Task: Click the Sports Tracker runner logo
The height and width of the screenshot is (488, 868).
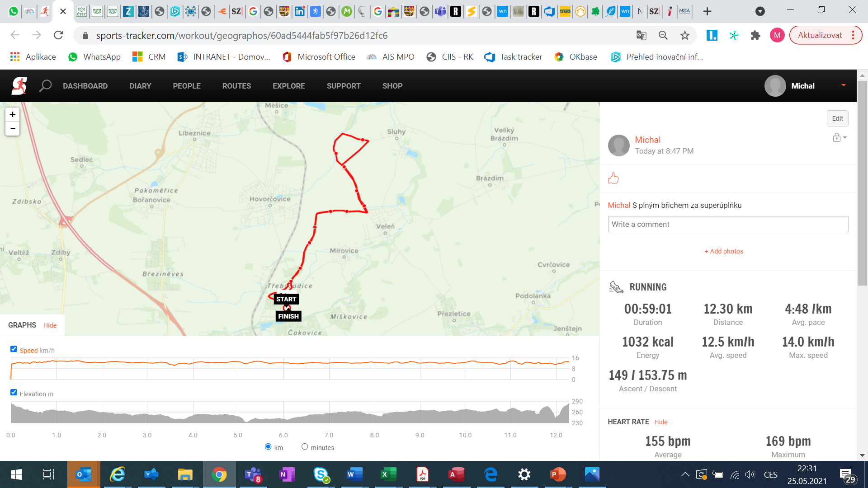Action: click(x=19, y=85)
